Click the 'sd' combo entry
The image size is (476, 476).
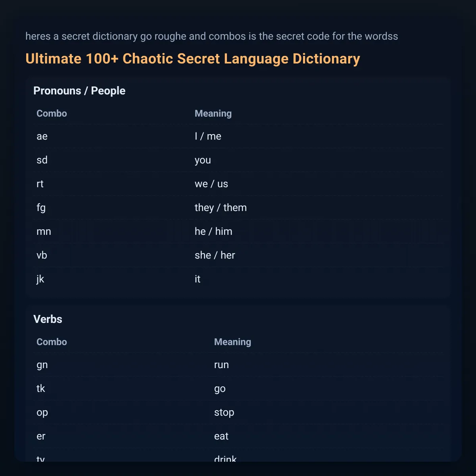click(x=42, y=160)
